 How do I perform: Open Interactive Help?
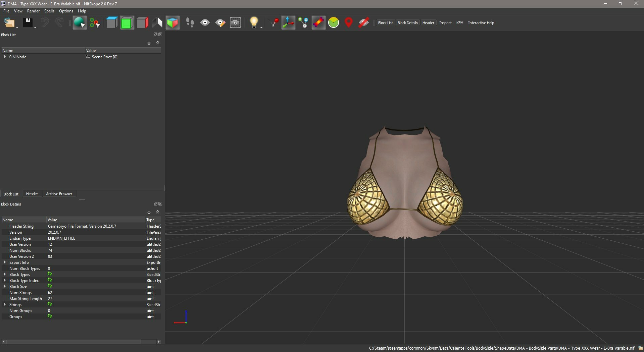(481, 23)
